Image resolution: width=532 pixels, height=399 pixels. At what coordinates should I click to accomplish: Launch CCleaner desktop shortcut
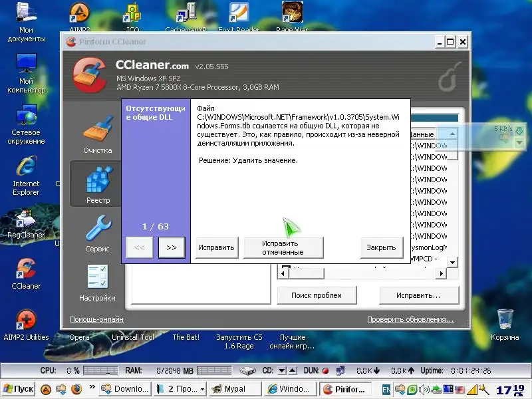click(26, 273)
